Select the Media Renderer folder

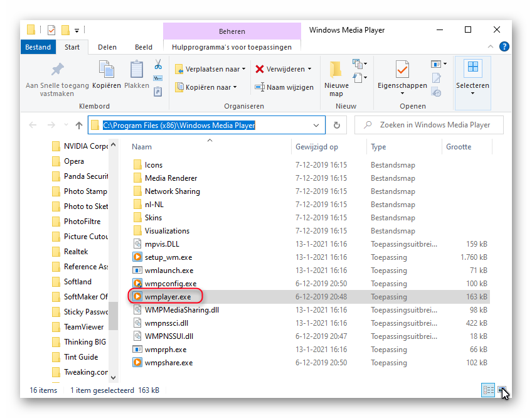coord(171,178)
